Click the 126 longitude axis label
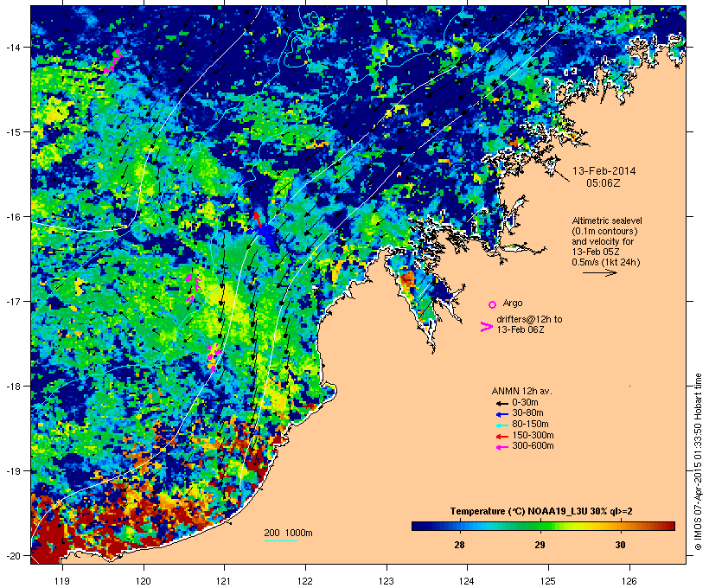 pyautogui.click(x=629, y=581)
